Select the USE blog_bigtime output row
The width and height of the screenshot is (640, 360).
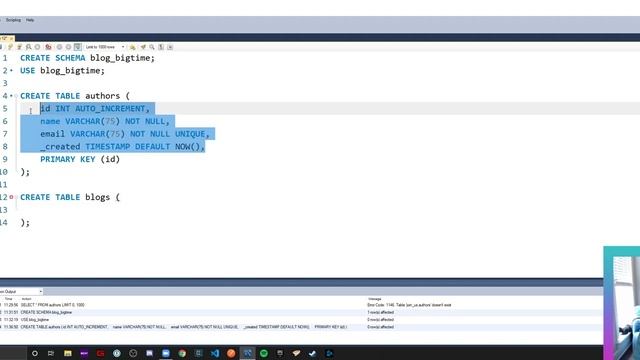tap(301, 320)
